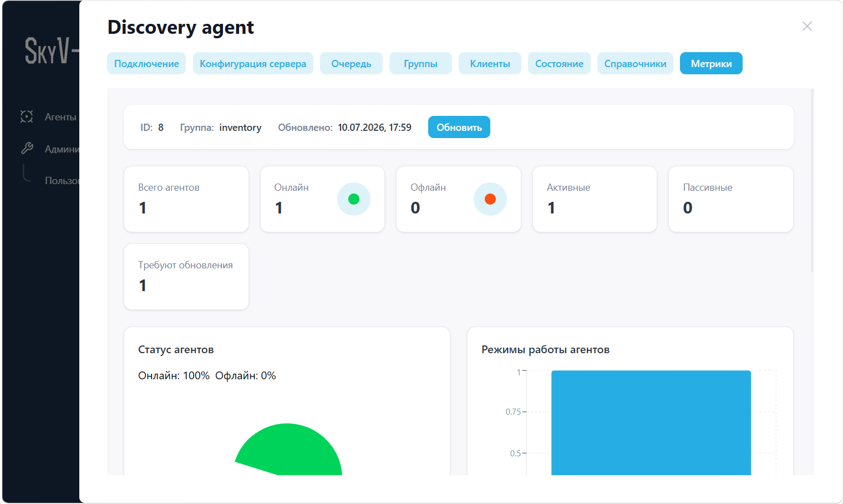Image resolution: width=843 pixels, height=504 pixels.
Task: Click the Discovery agent title
Action: 181,27
